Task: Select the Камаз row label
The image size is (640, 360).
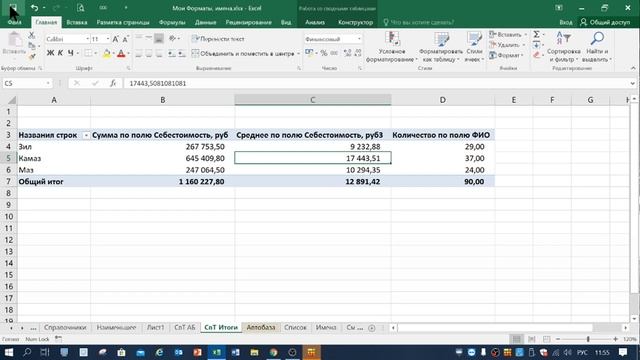Action: pyautogui.click(x=54, y=158)
